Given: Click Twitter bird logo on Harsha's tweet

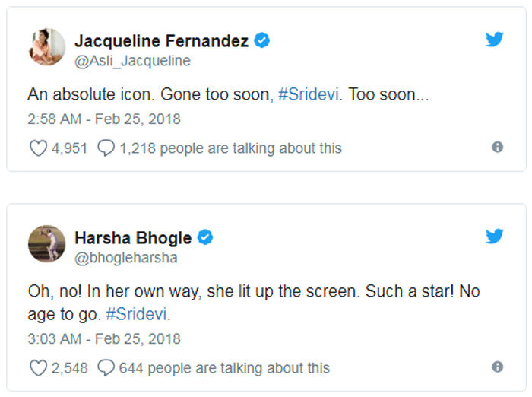Looking at the screenshot, I should pyautogui.click(x=495, y=236).
